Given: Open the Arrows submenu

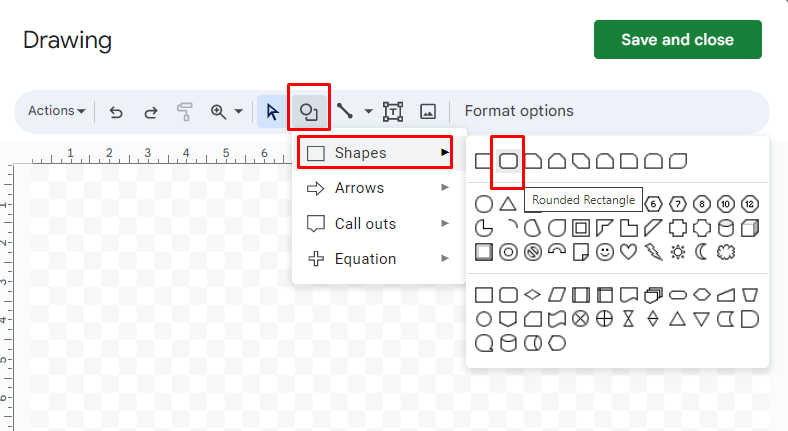Looking at the screenshot, I should (x=378, y=188).
